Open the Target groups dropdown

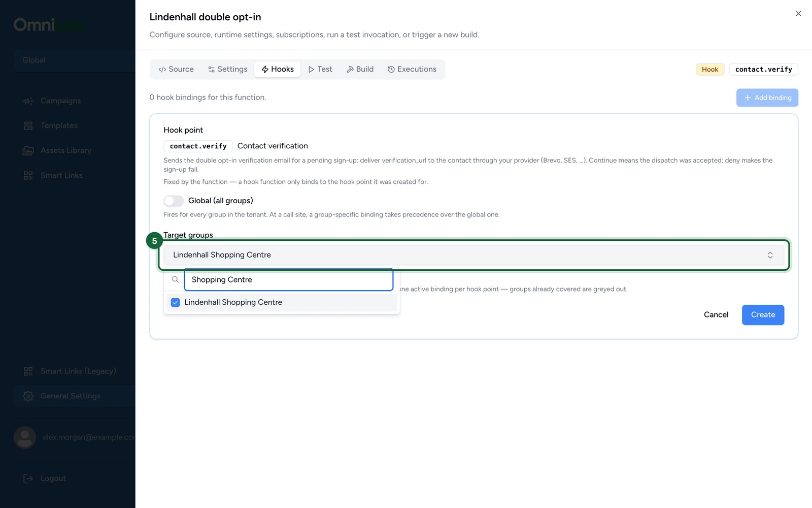[473, 255]
